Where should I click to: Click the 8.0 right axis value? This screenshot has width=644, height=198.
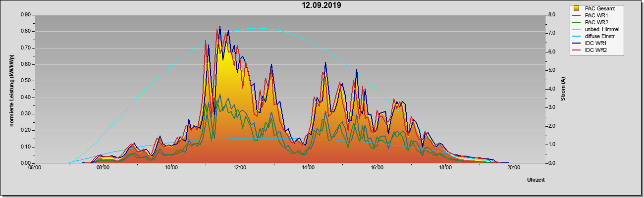[x=551, y=15]
